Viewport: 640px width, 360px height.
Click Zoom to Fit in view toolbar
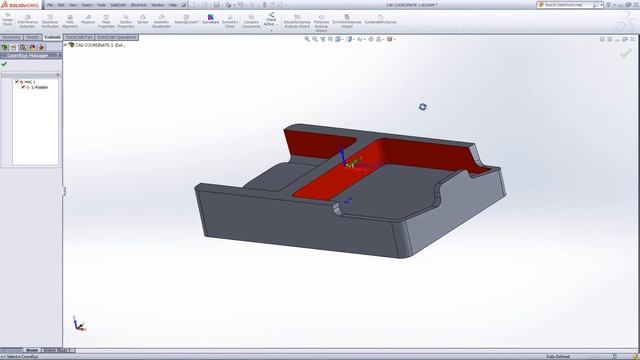click(x=307, y=39)
